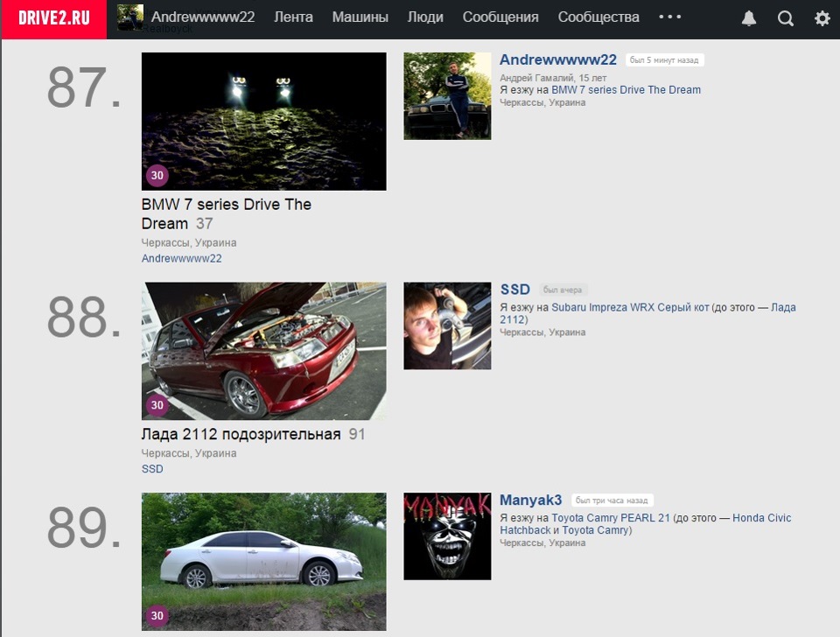Open the white Toyota Camry photo

pyautogui.click(x=263, y=562)
